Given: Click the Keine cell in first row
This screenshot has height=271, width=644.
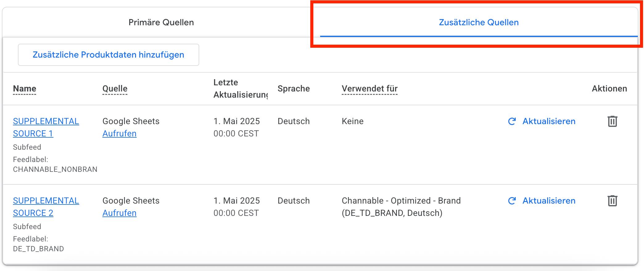Looking at the screenshot, I should (353, 121).
